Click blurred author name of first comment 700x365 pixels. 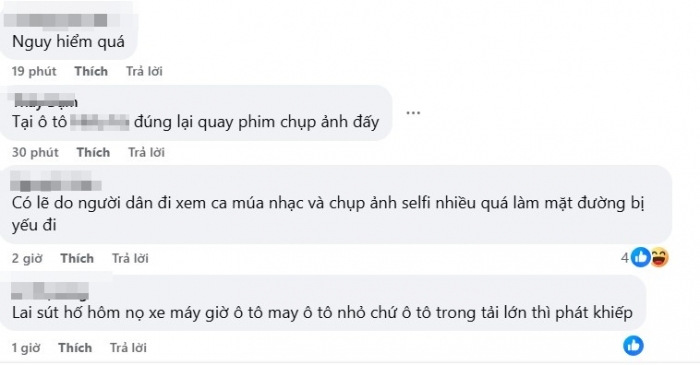click(56, 21)
